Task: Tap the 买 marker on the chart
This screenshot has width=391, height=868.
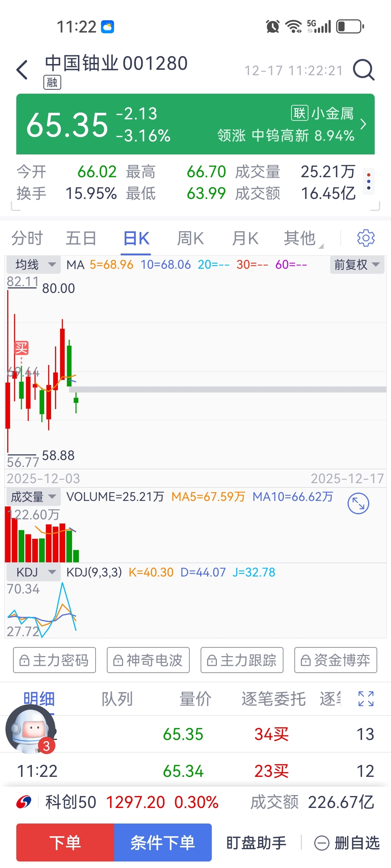Action: tap(21, 348)
